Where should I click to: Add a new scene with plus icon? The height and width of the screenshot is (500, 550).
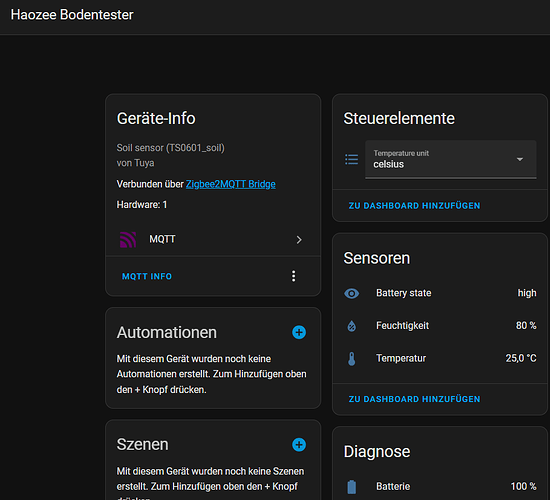click(x=299, y=445)
